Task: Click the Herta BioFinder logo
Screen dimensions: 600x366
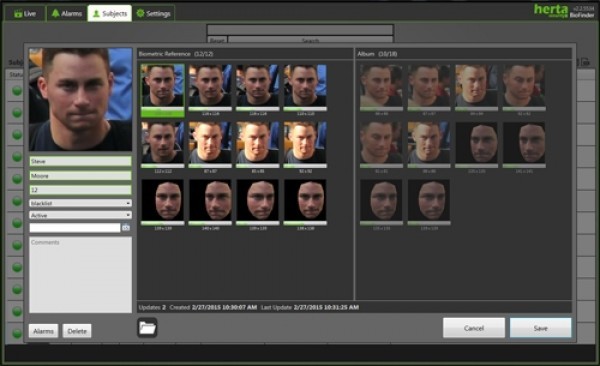Action: (x=564, y=11)
